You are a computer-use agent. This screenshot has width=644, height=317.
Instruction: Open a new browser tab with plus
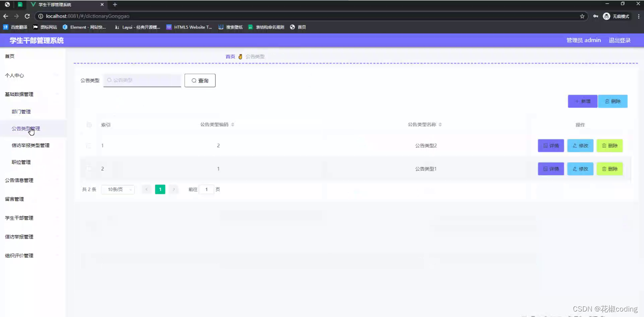click(115, 5)
